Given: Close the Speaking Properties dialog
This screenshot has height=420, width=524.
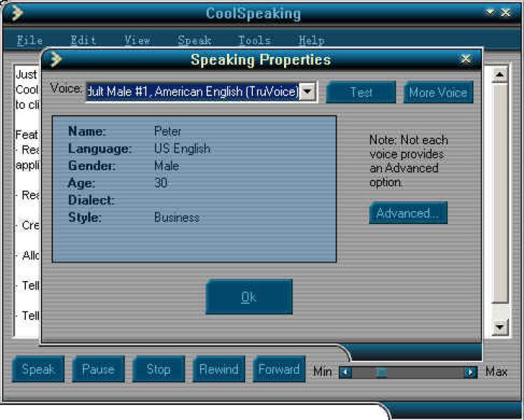Looking at the screenshot, I should click(466, 59).
